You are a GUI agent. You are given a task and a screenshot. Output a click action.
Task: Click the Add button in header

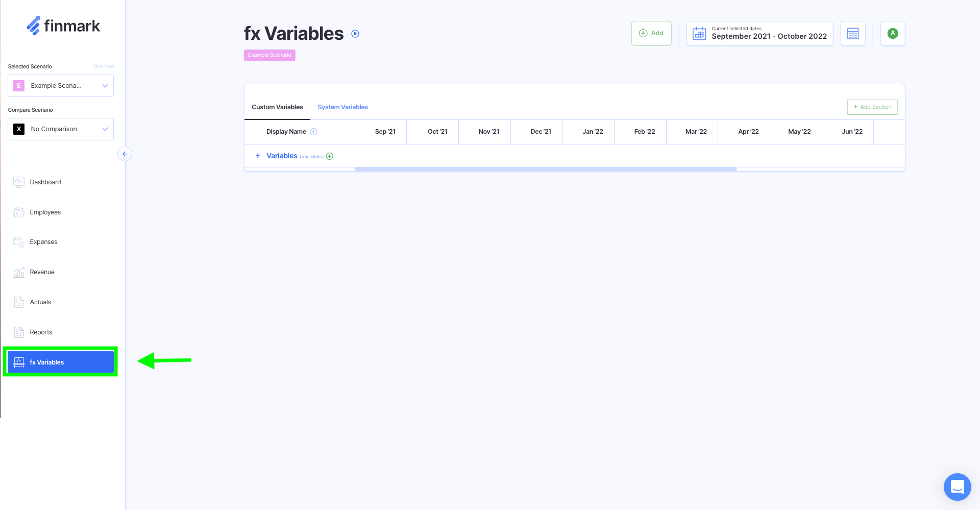click(x=651, y=34)
